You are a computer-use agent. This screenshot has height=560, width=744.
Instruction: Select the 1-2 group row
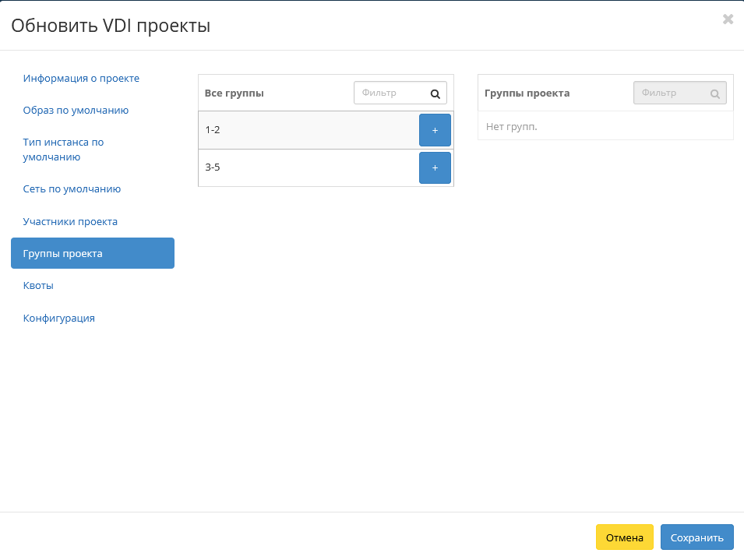pos(304,130)
